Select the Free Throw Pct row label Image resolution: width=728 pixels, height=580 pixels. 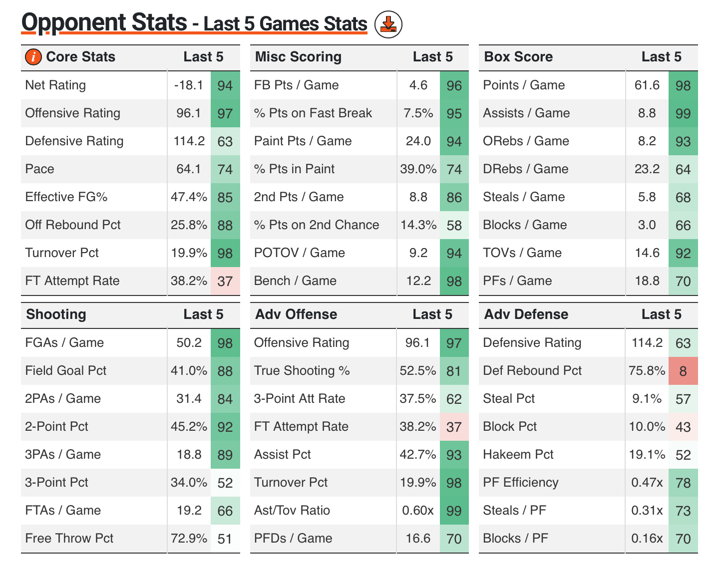tap(69, 539)
